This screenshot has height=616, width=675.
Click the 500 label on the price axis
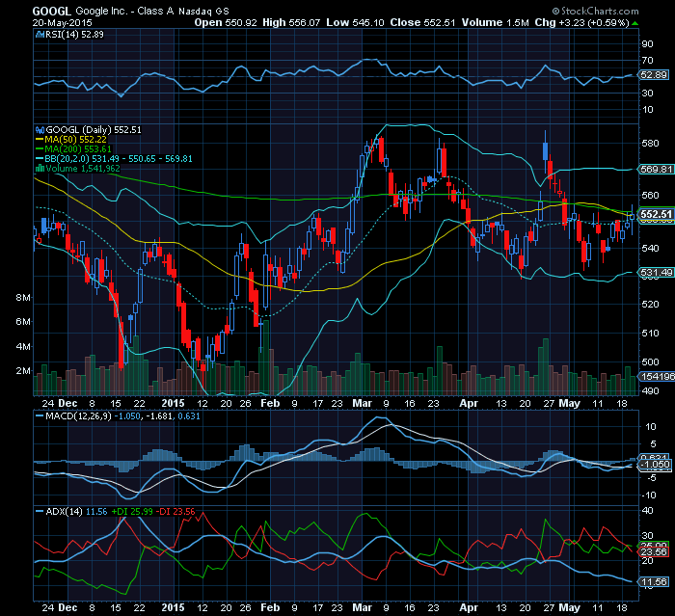[650, 362]
